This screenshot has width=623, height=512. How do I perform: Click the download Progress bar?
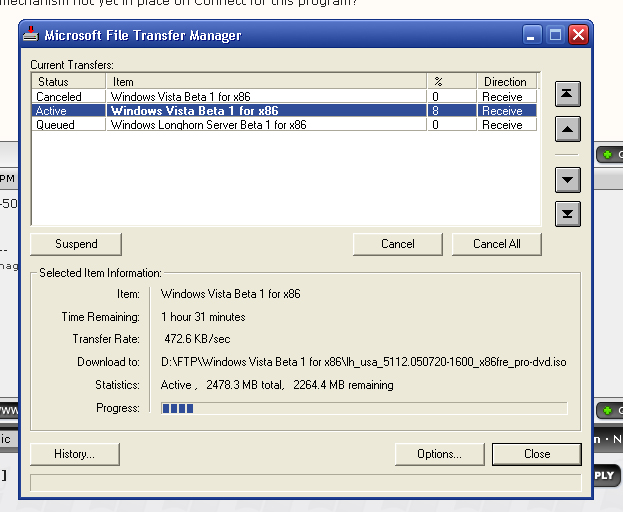click(364, 408)
